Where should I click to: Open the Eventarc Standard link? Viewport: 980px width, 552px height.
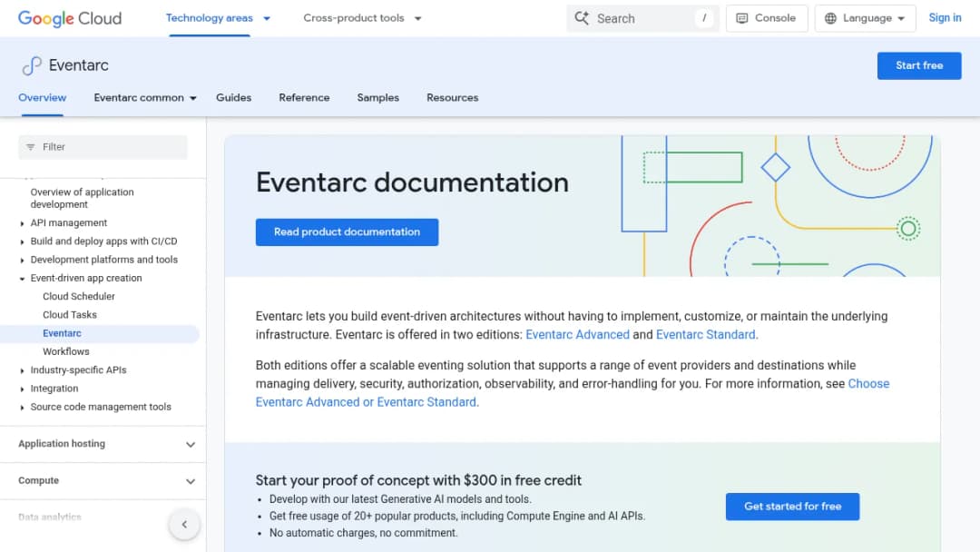706,334
